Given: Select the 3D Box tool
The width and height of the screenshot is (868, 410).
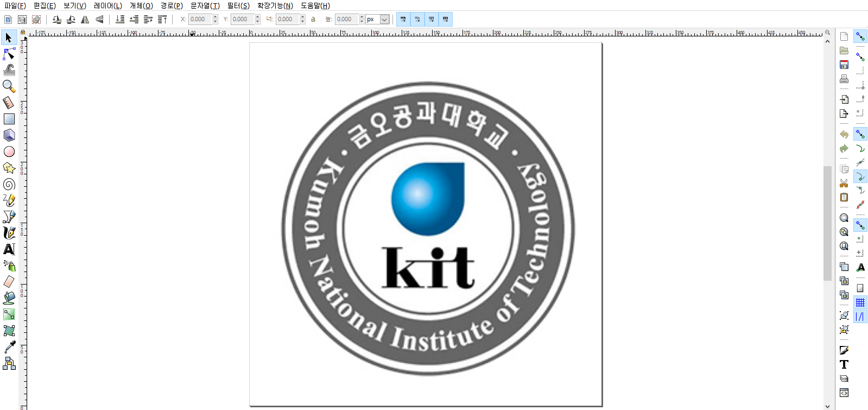Looking at the screenshot, I should (x=9, y=135).
